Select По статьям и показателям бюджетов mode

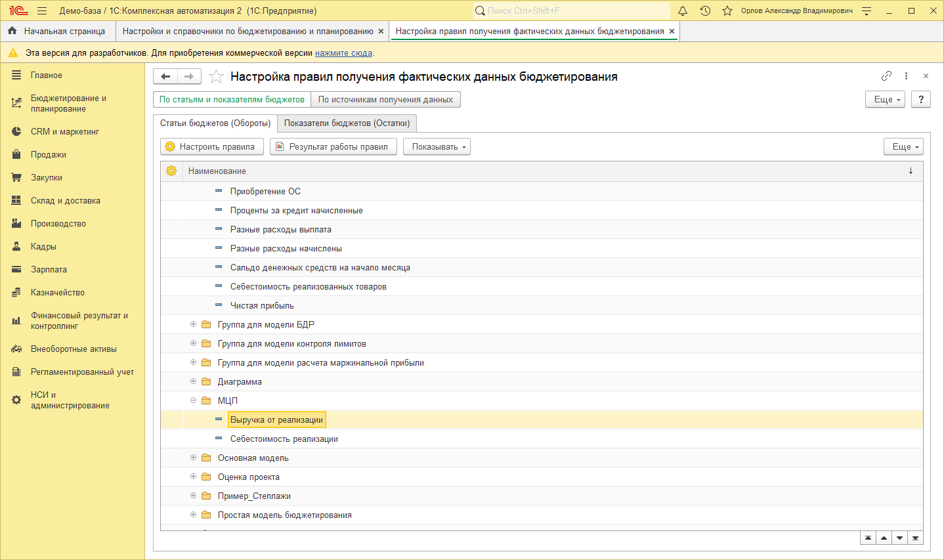point(232,100)
